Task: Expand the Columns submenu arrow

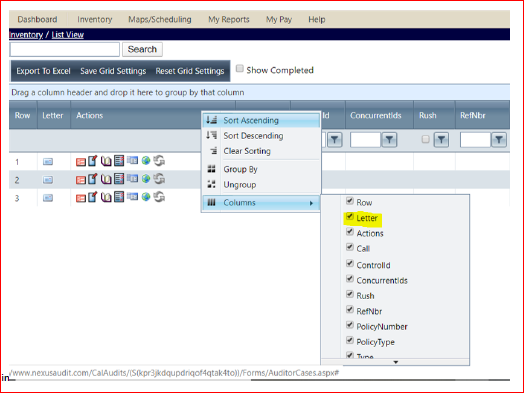Action: [x=311, y=203]
